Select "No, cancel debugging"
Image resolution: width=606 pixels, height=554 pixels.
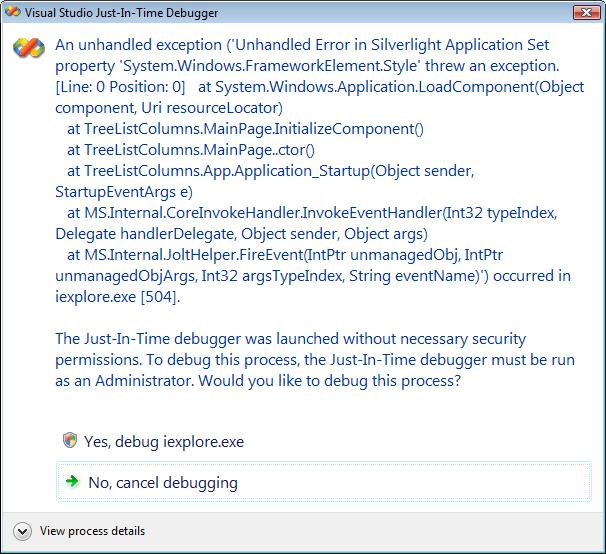coord(163,483)
